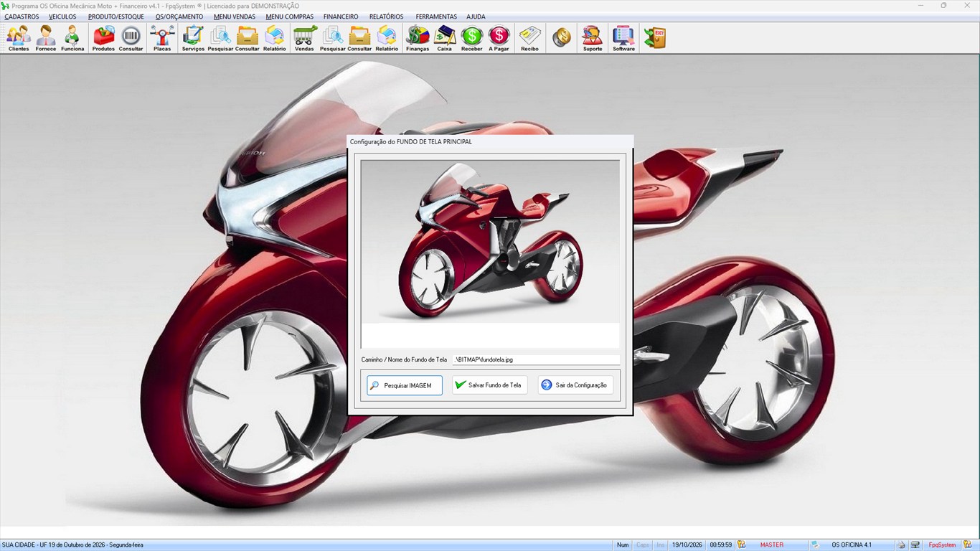
Task: Click OS OFICINA 4.1 status bar text
Action: (852, 545)
